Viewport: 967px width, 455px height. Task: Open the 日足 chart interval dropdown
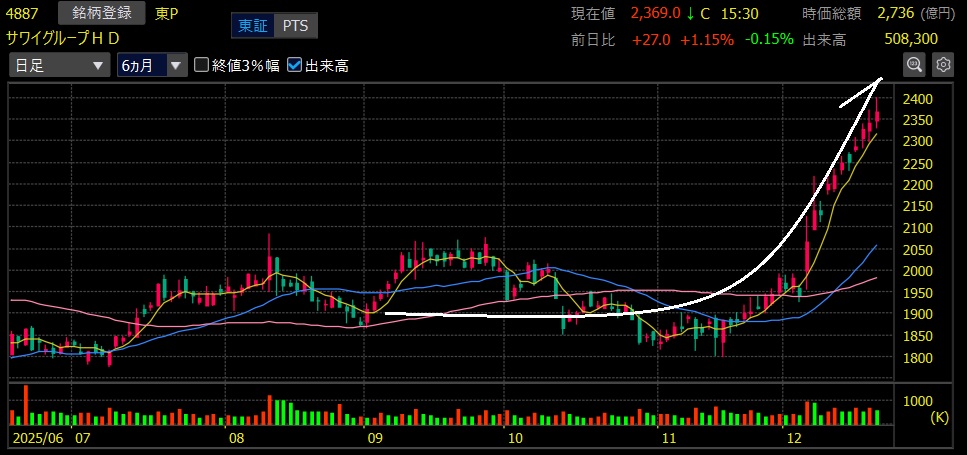point(59,65)
